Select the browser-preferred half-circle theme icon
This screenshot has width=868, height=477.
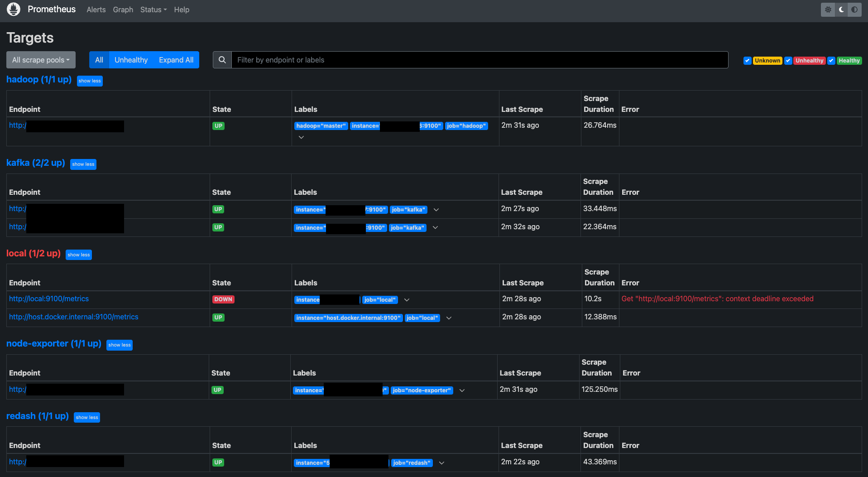[x=854, y=10]
